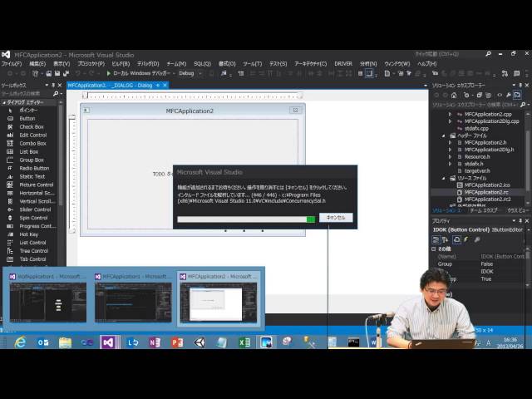532x399 pixels.
Task: Choose the Tree Control toolbox item
Action: [x=33, y=251]
